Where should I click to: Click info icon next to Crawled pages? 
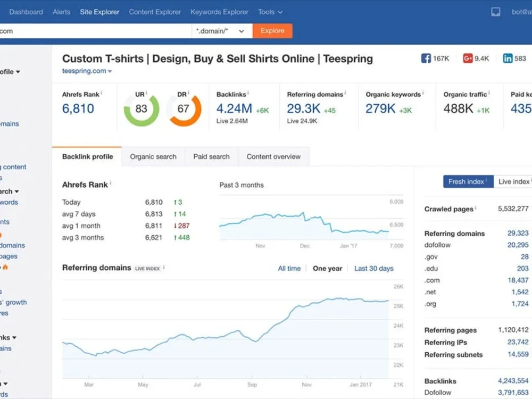click(476, 207)
